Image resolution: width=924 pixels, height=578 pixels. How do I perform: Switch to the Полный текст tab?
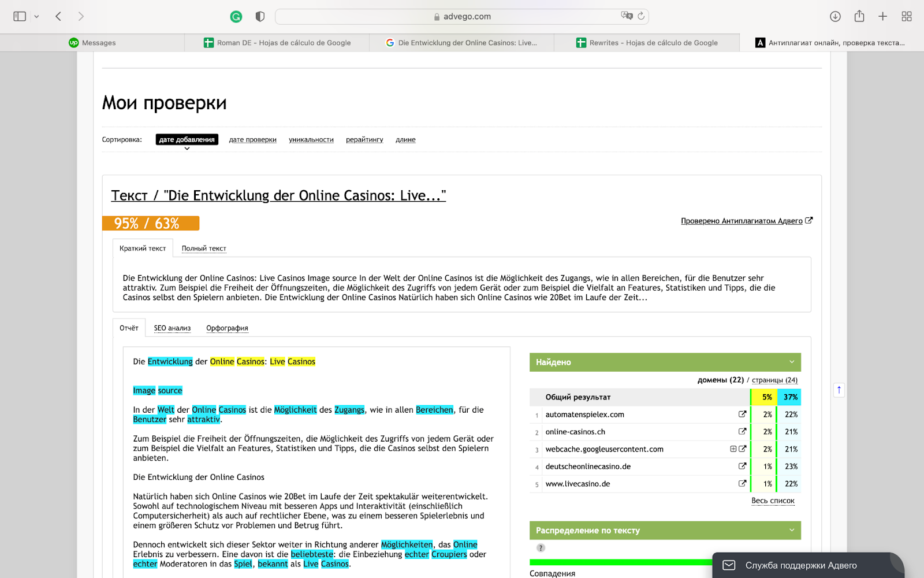click(204, 249)
